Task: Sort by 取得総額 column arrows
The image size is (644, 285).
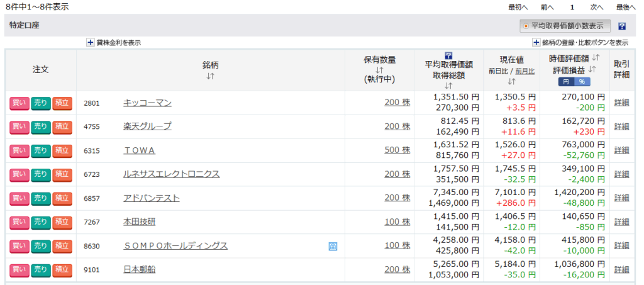Action: pyautogui.click(x=448, y=86)
